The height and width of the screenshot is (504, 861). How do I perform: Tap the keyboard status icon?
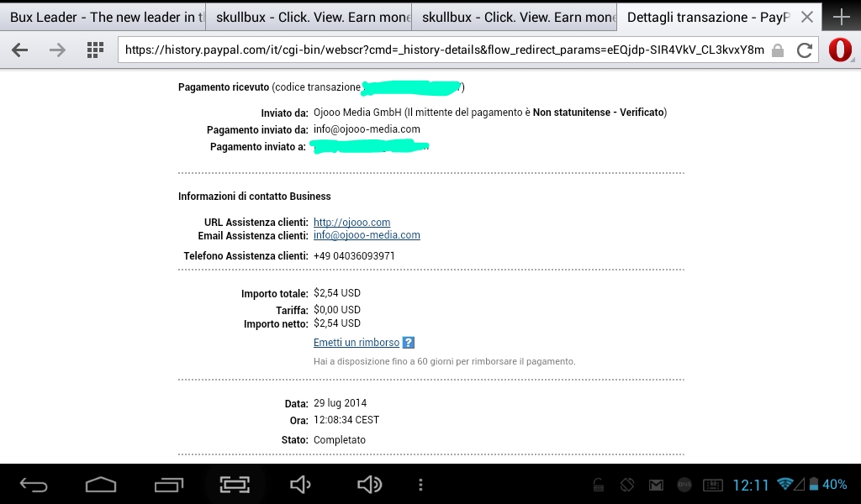pyautogui.click(x=713, y=485)
